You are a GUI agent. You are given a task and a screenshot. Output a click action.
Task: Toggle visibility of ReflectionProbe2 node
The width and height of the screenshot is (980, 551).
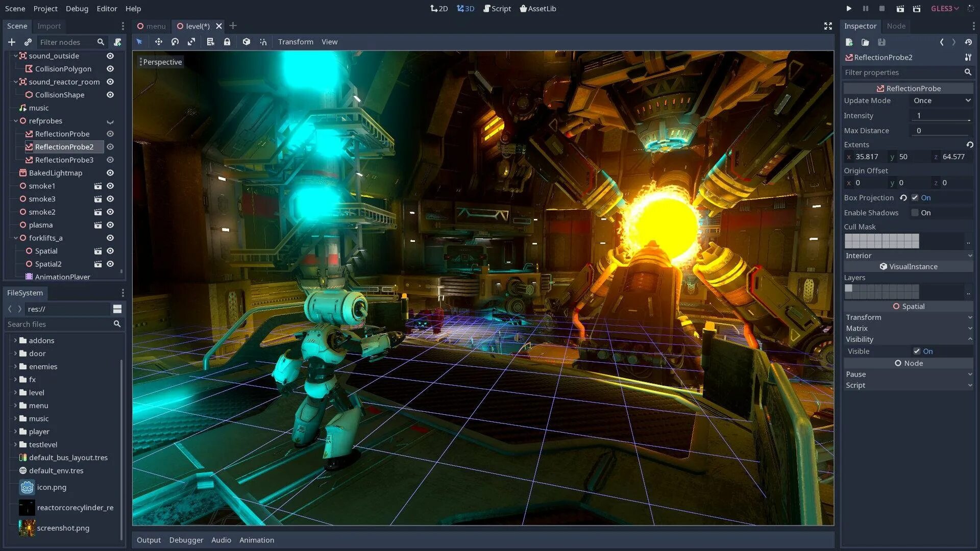point(110,146)
